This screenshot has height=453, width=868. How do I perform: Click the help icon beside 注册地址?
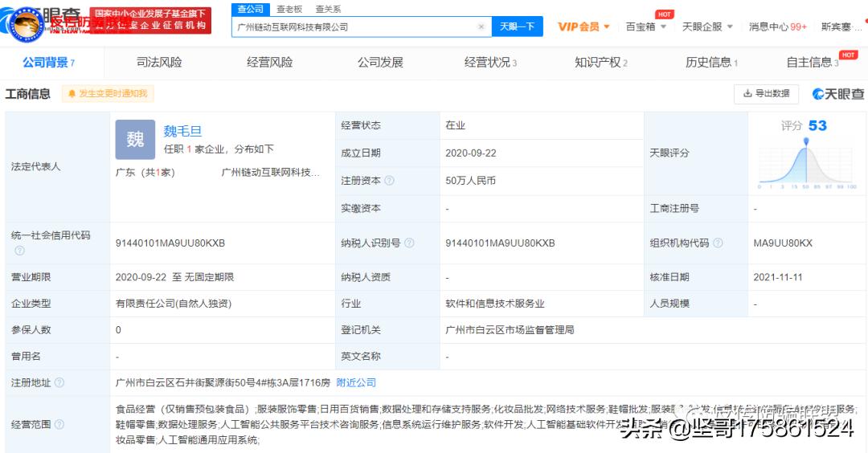tap(59, 383)
